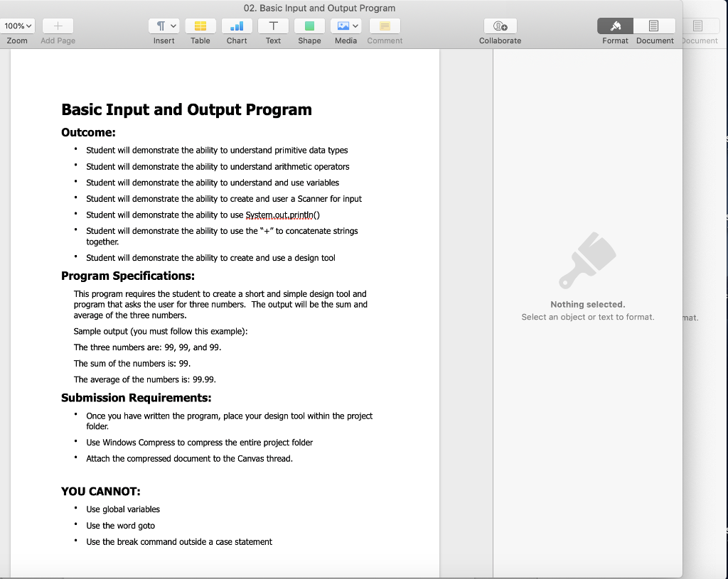Click 'The three numbers are: 99, 99, and 99.'

point(148,347)
